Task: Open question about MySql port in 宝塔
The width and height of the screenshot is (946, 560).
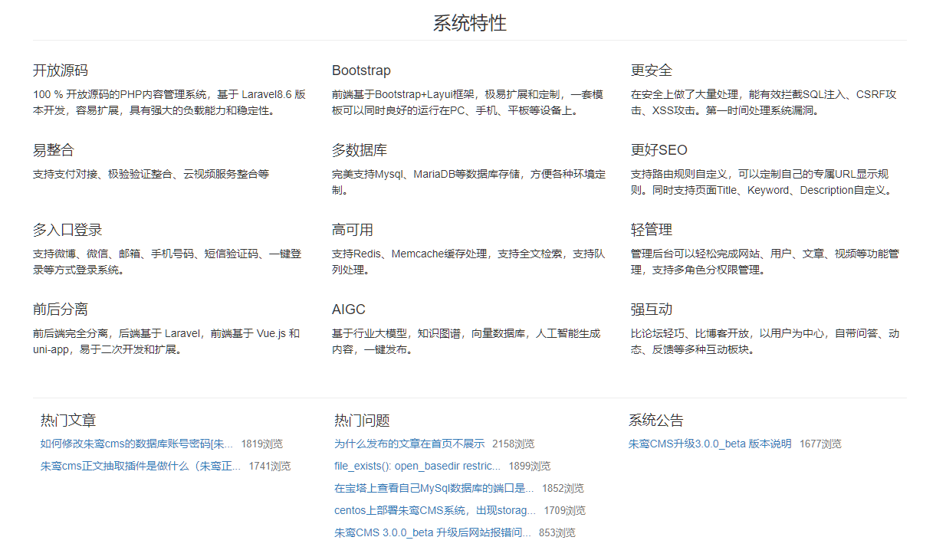Action: tap(434, 488)
